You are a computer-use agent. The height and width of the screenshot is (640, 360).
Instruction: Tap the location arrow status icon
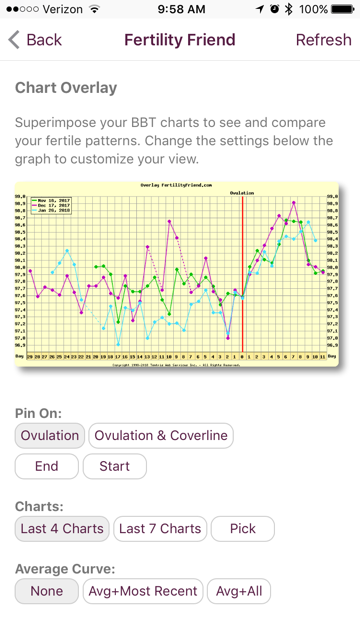(260, 9)
